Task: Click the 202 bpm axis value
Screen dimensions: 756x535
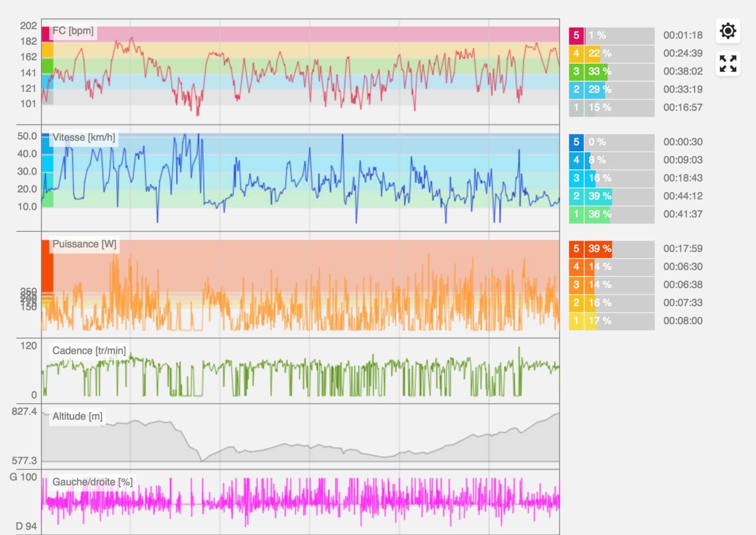Action: point(28,26)
